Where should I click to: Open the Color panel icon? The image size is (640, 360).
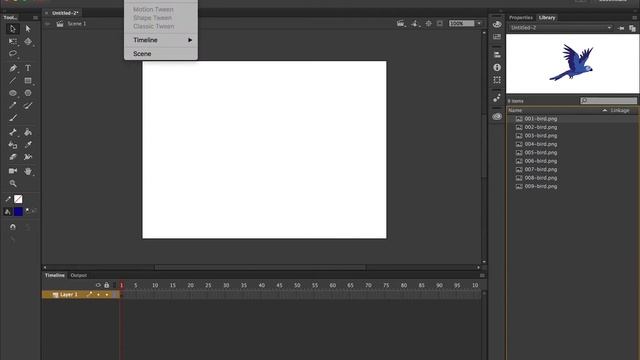497,24
